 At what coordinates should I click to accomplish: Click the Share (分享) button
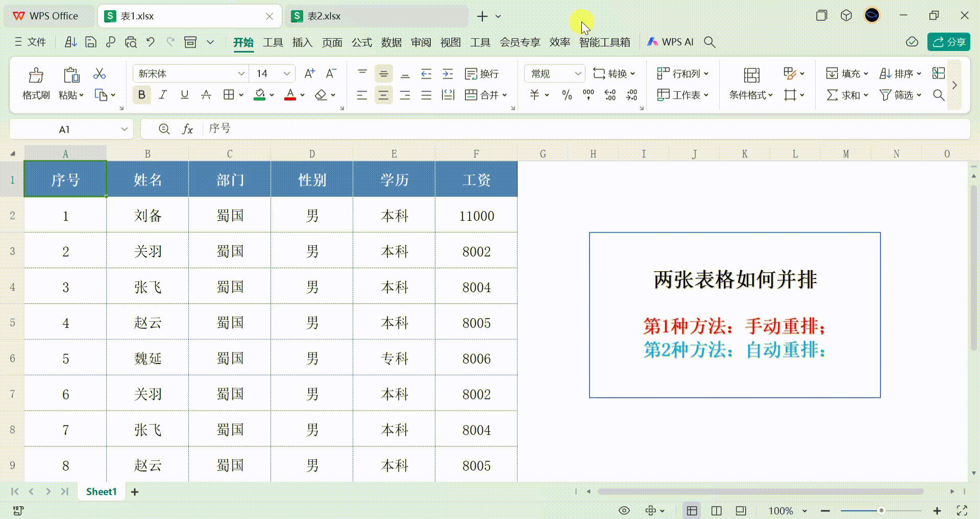tap(948, 42)
